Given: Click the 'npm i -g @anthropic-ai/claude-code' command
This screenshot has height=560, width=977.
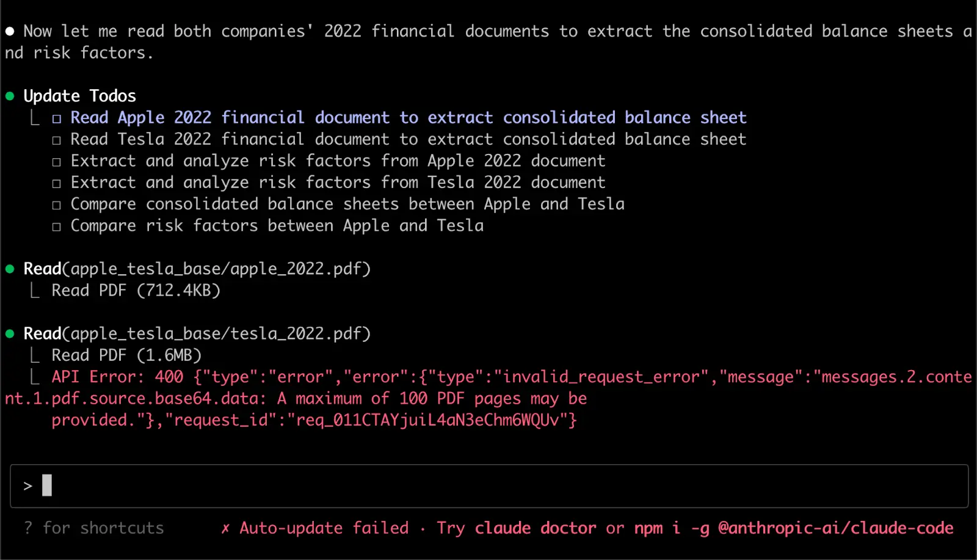Looking at the screenshot, I should tap(793, 528).
